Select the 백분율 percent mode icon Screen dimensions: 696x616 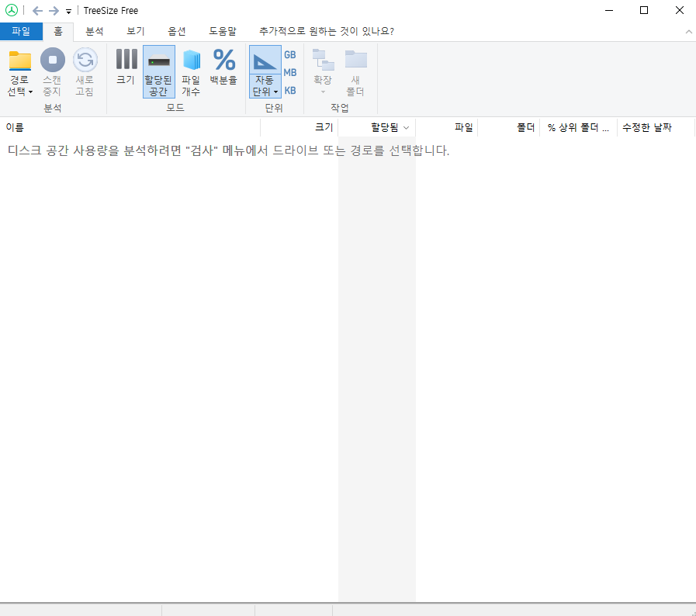[x=223, y=60]
